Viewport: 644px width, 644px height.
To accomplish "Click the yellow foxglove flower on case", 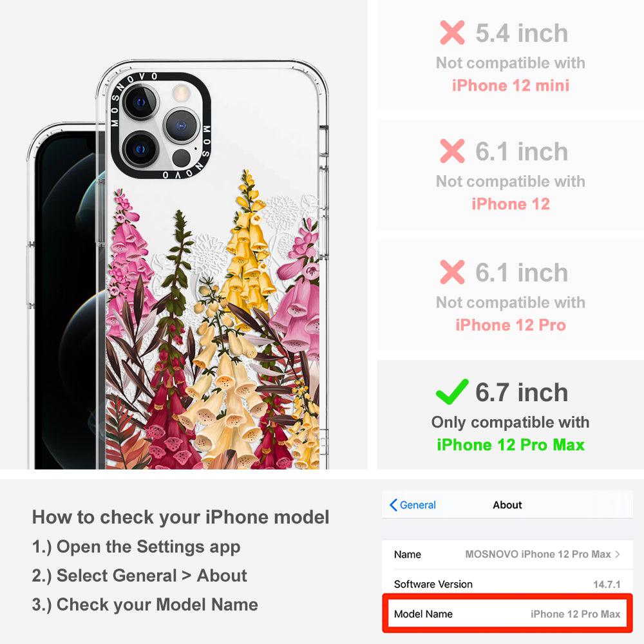I will click(x=248, y=254).
